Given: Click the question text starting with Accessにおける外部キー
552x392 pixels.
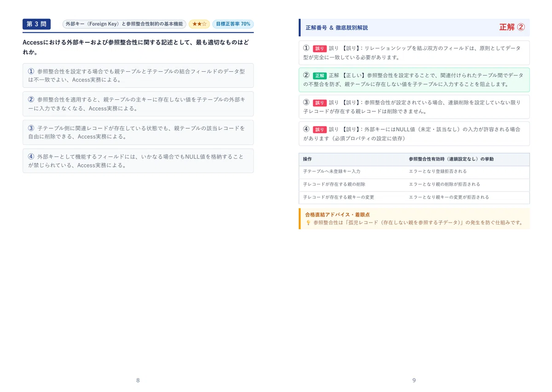Looking at the screenshot, I should click(x=136, y=47).
